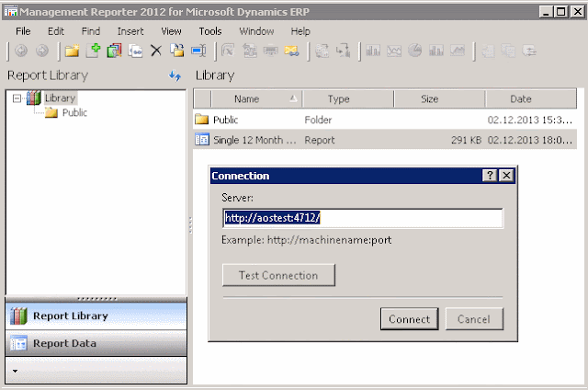Click the Connect button
Screen dimensions: 588x390
[409, 319]
